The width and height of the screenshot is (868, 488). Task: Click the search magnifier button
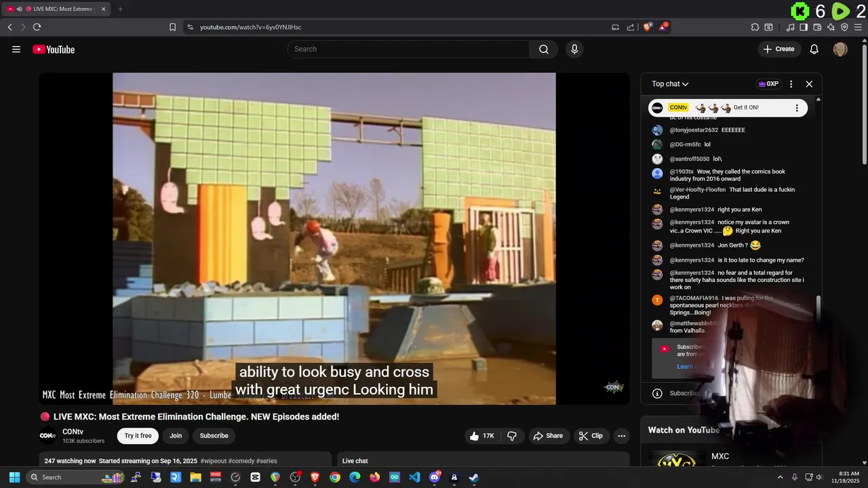tap(544, 49)
